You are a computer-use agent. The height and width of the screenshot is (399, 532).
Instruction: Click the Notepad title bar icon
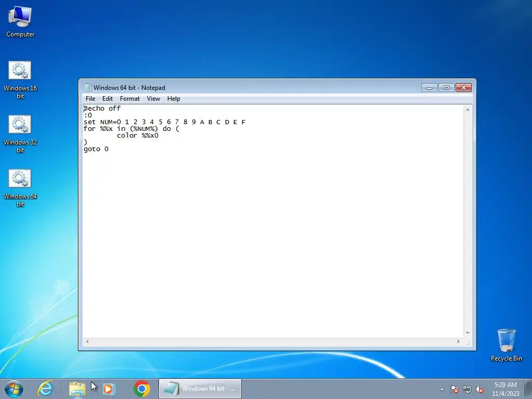click(x=88, y=87)
